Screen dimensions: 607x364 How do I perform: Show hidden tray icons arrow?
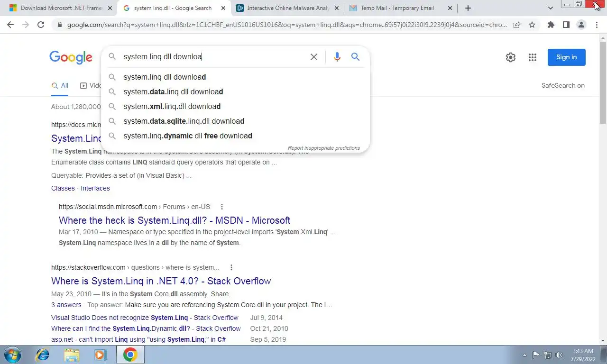(x=524, y=355)
